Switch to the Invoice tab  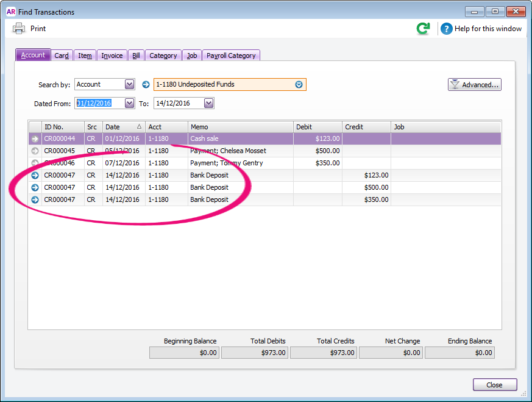coord(112,55)
